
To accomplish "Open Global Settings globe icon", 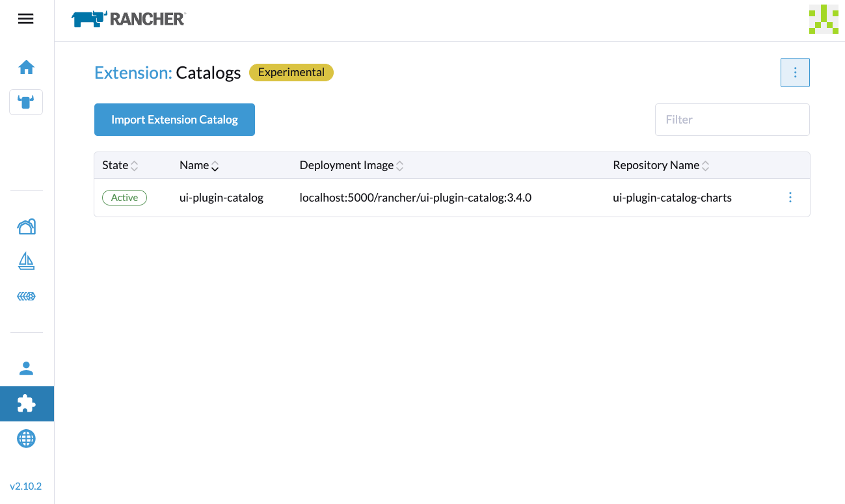I will (26, 438).
